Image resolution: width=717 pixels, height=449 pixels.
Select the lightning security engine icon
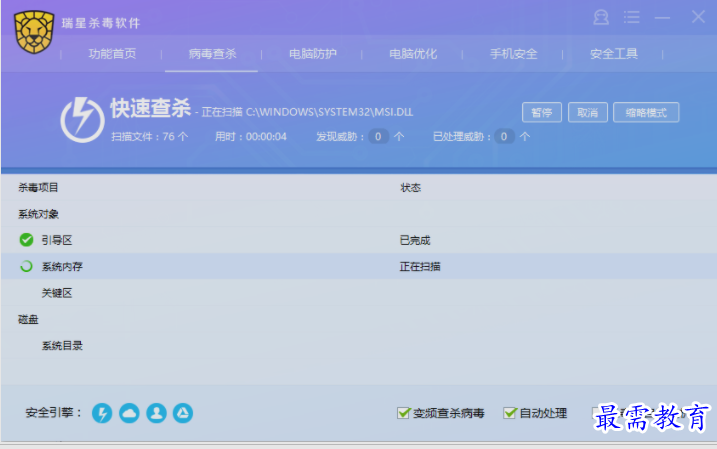(102, 413)
